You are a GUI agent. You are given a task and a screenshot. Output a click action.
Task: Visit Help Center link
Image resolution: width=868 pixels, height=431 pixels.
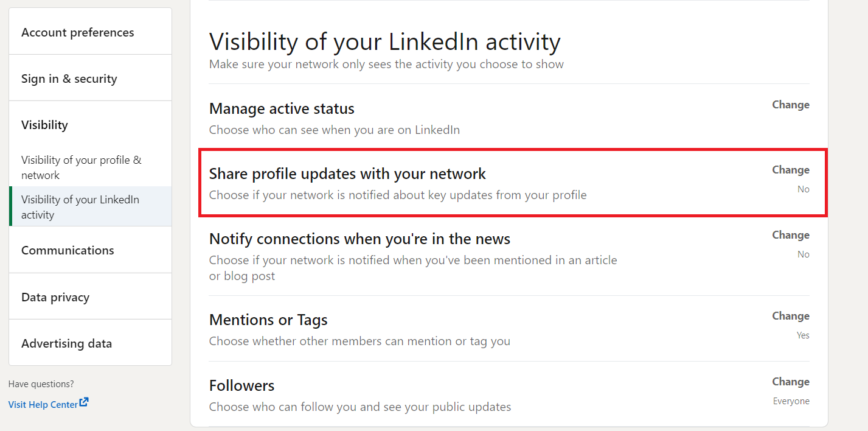tap(43, 404)
